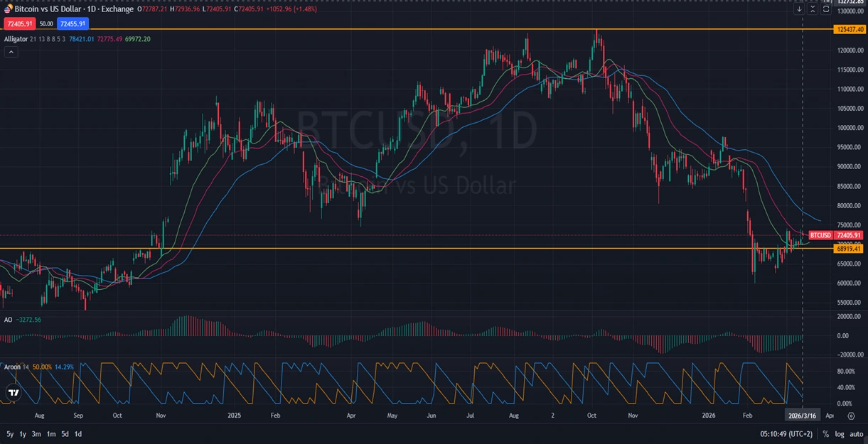
Task: Open the Alligator indicator legend
Action: click(x=16, y=38)
